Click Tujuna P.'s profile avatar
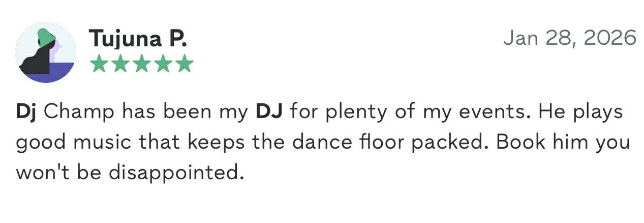Viewport: 644px width, 223px height. pos(46,52)
